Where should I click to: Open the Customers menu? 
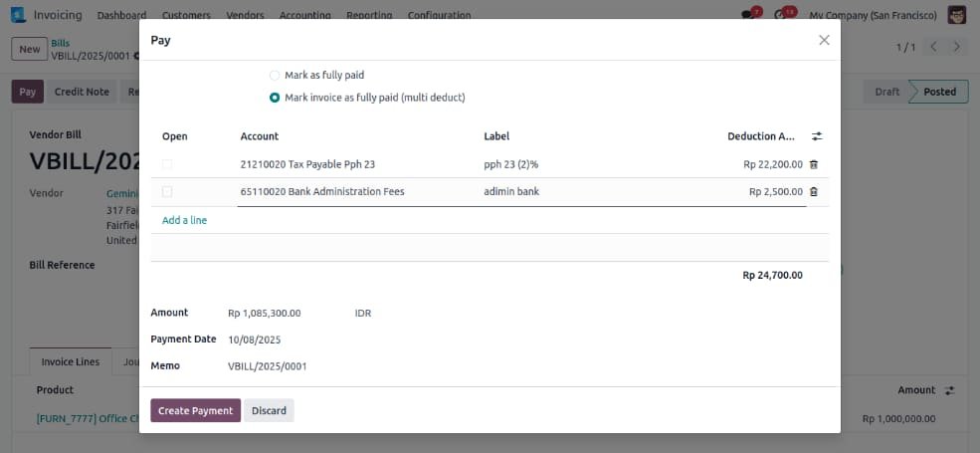[x=186, y=15]
